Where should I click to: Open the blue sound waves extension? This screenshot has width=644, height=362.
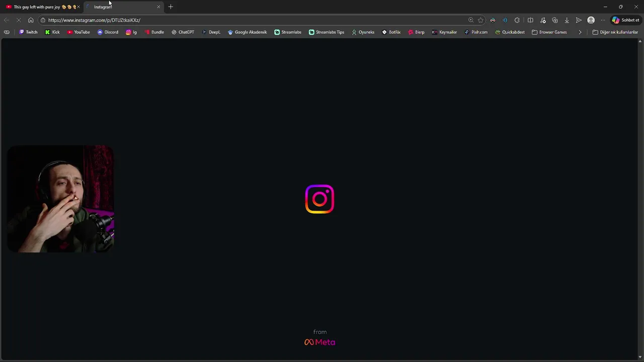click(x=505, y=20)
